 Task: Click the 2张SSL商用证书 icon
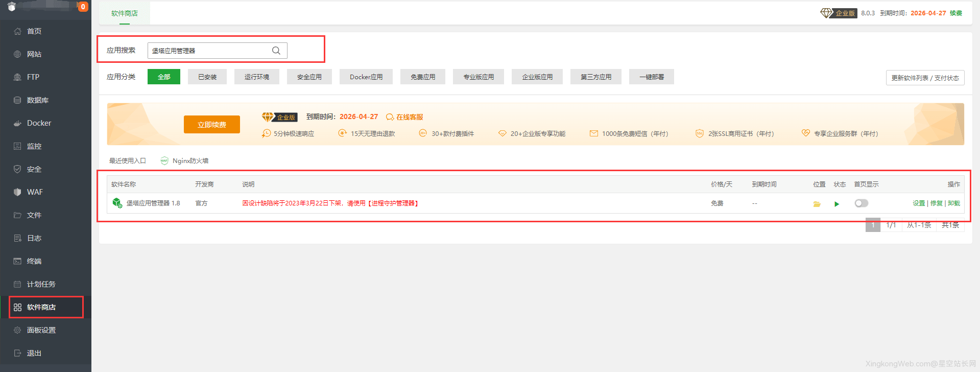click(x=700, y=133)
